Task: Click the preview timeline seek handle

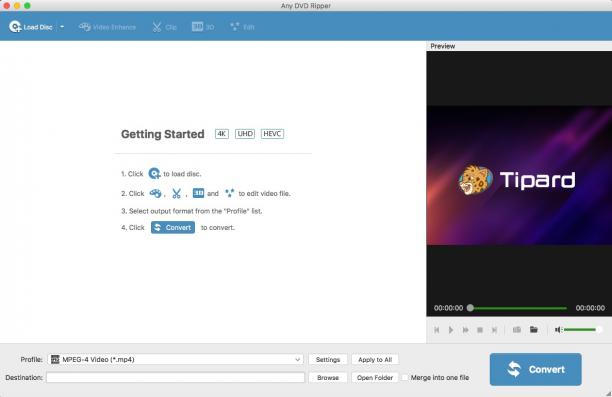Action: point(470,308)
